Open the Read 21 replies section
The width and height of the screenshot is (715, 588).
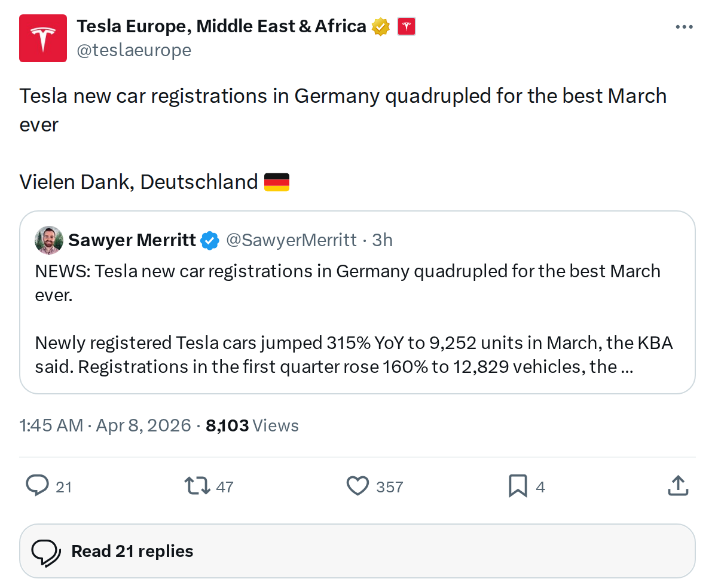click(132, 550)
